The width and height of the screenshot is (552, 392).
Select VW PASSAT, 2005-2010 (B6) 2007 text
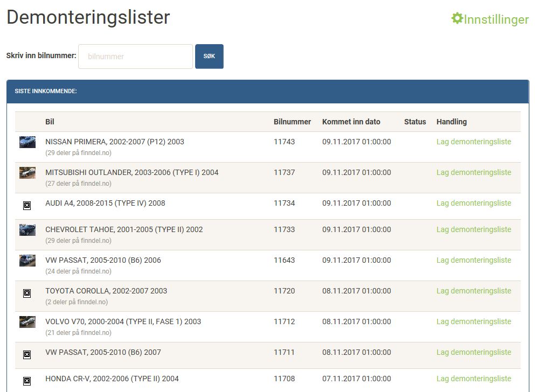[x=103, y=352]
